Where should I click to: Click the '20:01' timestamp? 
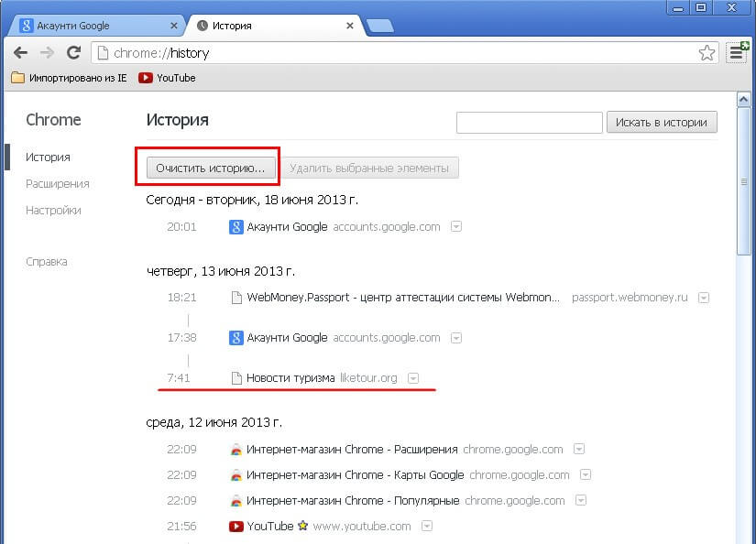click(x=181, y=226)
